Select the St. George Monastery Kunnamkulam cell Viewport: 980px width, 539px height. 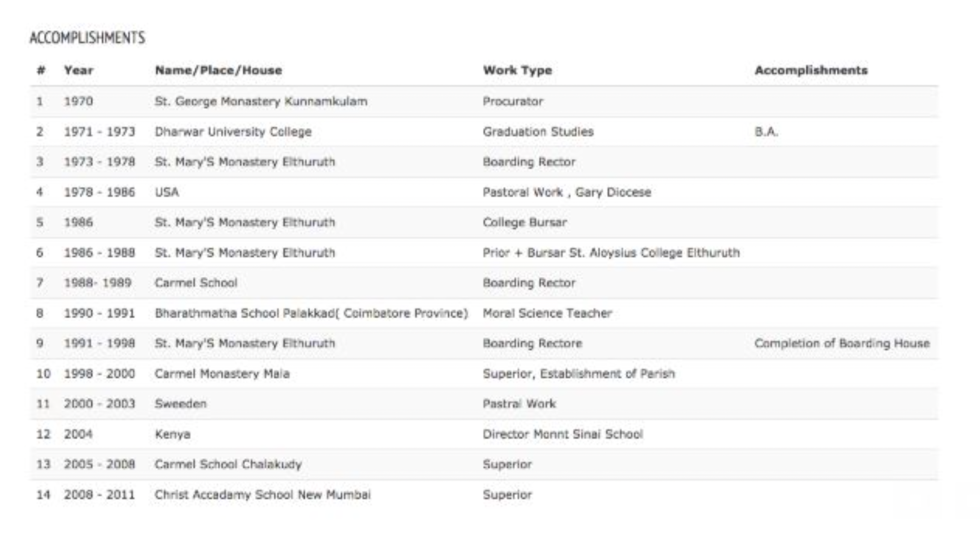click(x=261, y=101)
